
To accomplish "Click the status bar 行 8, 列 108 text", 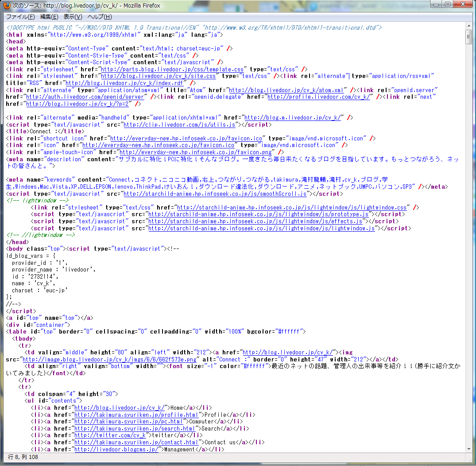I will click(x=23, y=457).
